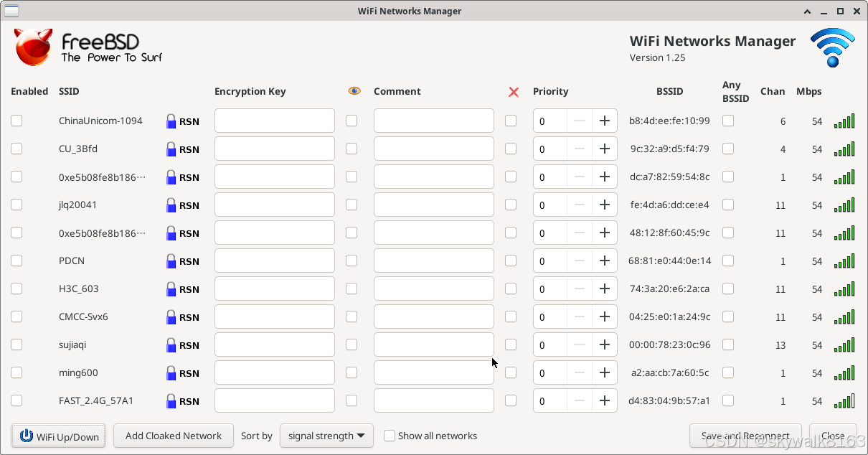Click the power icon on WiFi Up/Down
Viewport: 868px width, 455px height.
click(27, 436)
